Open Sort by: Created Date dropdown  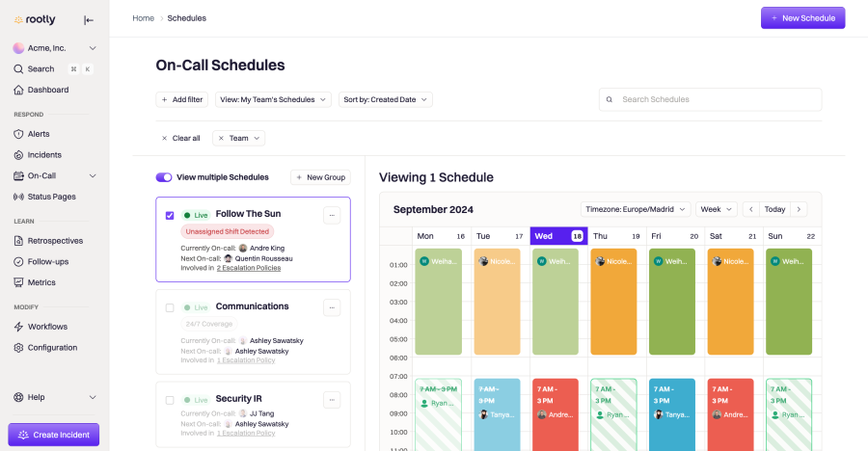click(385, 99)
